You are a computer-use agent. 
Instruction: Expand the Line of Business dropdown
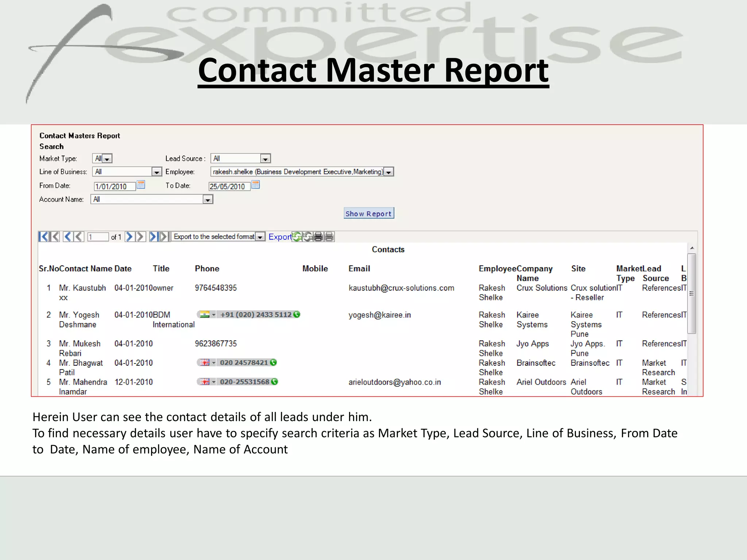tap(156, 172)
